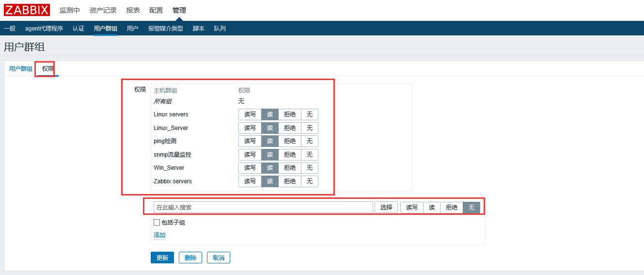This screenshot has width=644, height=275.
Task: Choose 无 for new group permission
Action: click(x=471, y=208)
